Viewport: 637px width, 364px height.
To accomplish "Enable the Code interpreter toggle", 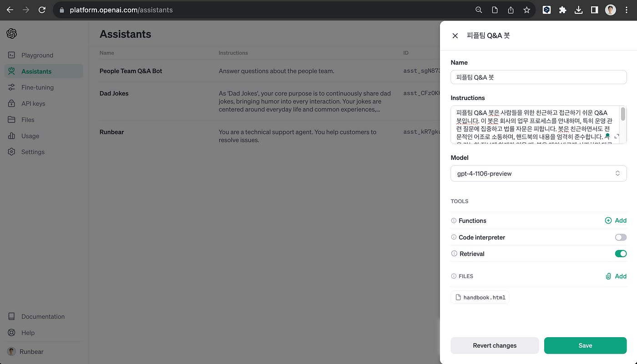I will click(x=621, y=237).
